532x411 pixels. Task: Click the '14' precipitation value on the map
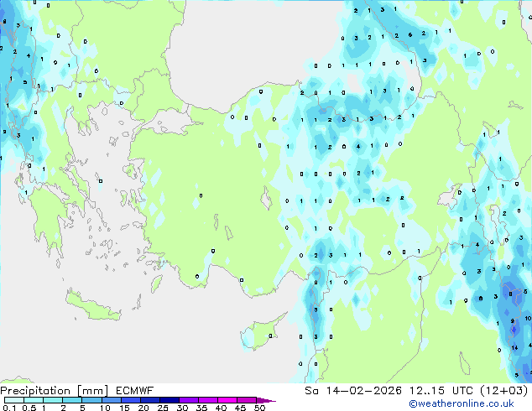pyautogui.click(x=514, y=347)
